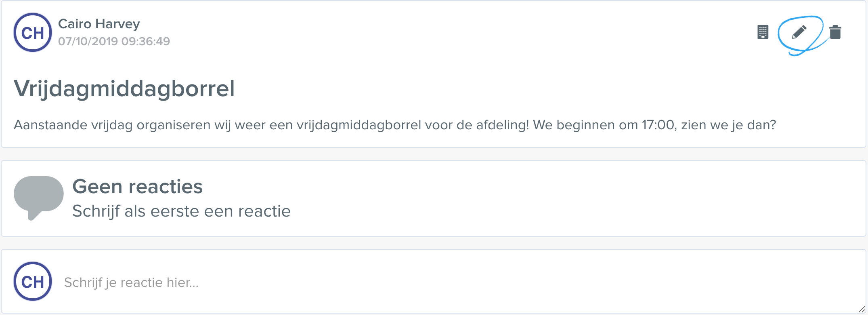Click the building icon on the post
868x316 pixels.
point(763,32)
